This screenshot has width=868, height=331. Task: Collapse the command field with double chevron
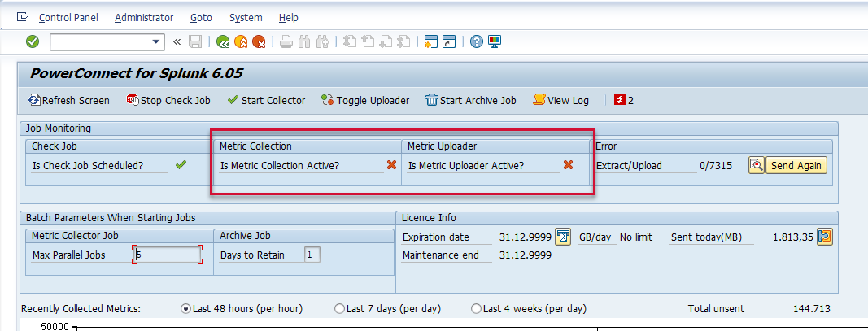[x=177, y=41]
